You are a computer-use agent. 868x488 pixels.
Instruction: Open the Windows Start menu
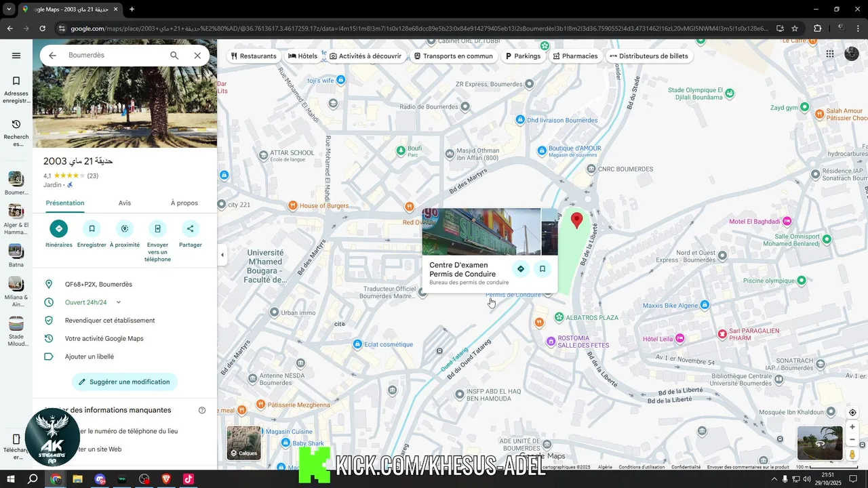point(11,479)
